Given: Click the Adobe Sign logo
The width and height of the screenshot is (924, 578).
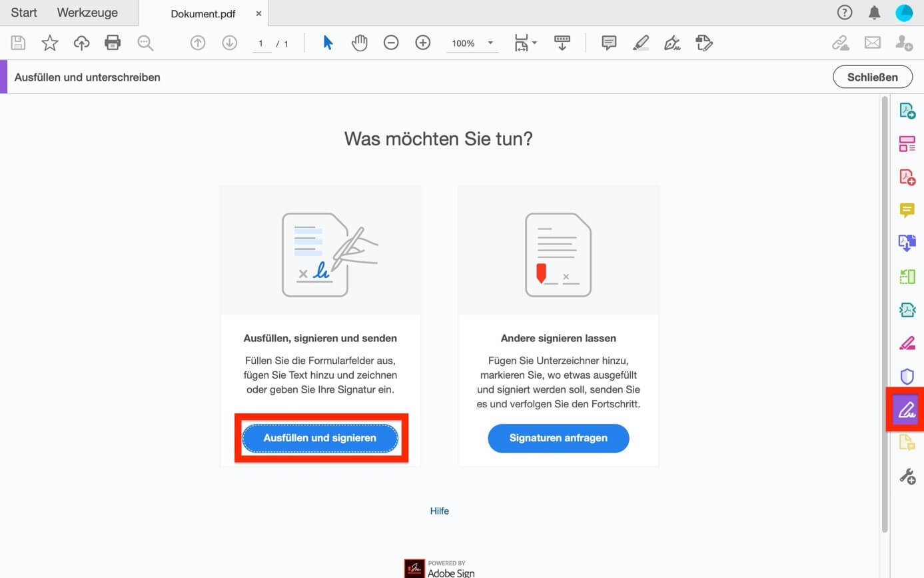Looking at the screenshot, I should tap(440, 568).
